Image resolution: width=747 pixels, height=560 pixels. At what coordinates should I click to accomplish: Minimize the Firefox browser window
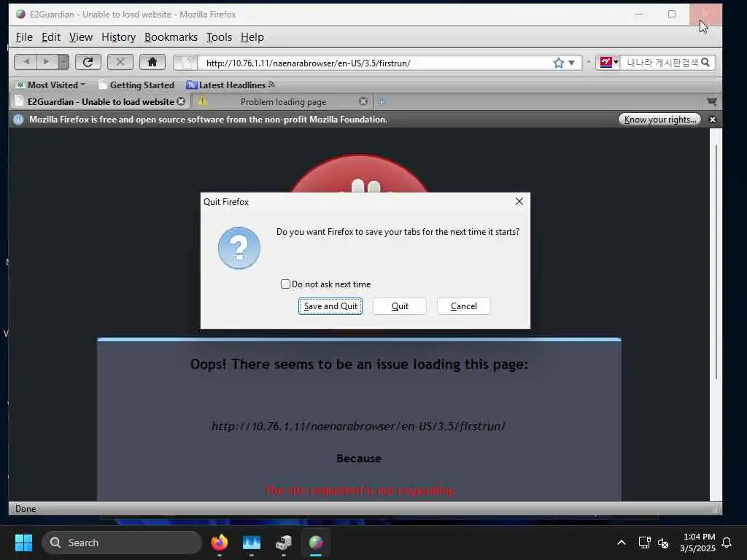[639, 15]
